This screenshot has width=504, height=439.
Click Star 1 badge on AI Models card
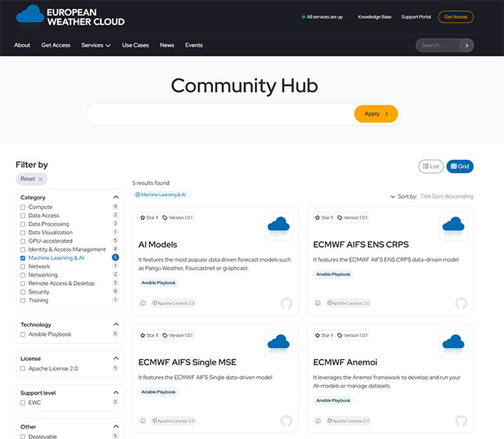149,218
